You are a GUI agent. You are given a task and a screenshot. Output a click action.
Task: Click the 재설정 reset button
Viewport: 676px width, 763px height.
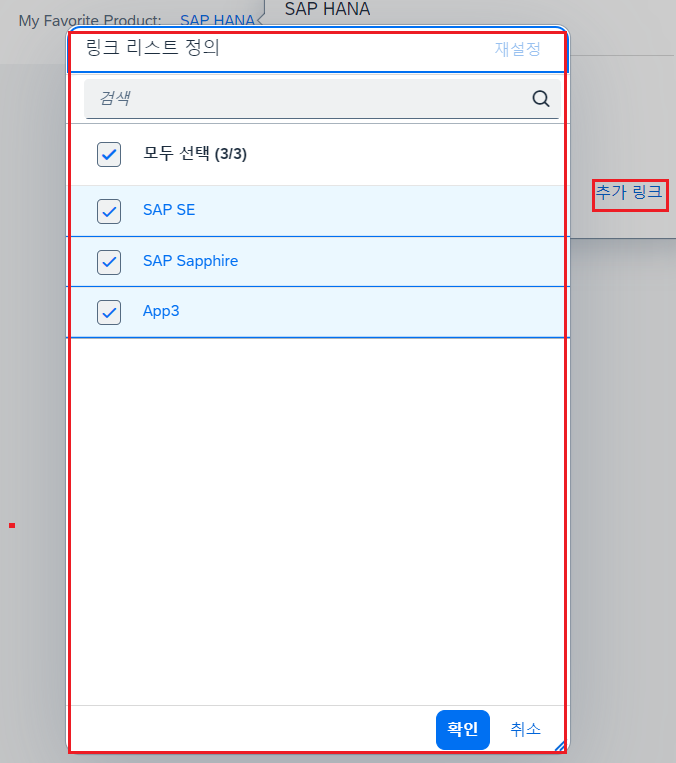[517, 49]
